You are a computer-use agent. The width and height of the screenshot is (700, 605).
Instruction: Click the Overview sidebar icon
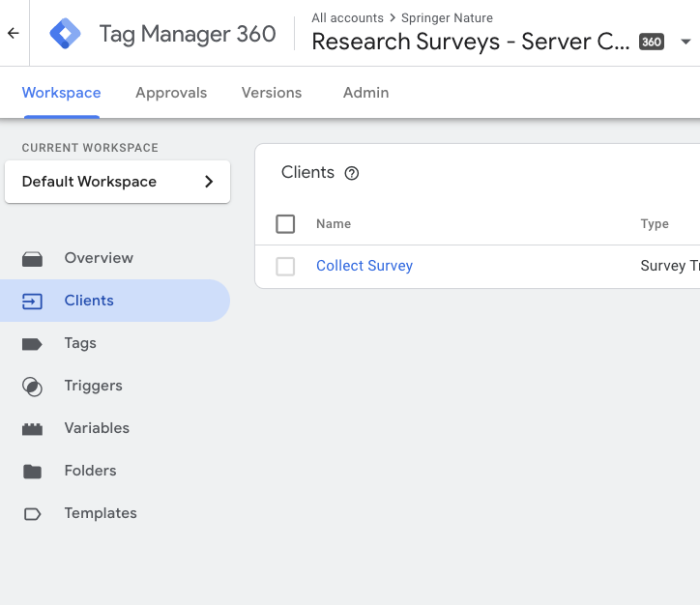32,258
